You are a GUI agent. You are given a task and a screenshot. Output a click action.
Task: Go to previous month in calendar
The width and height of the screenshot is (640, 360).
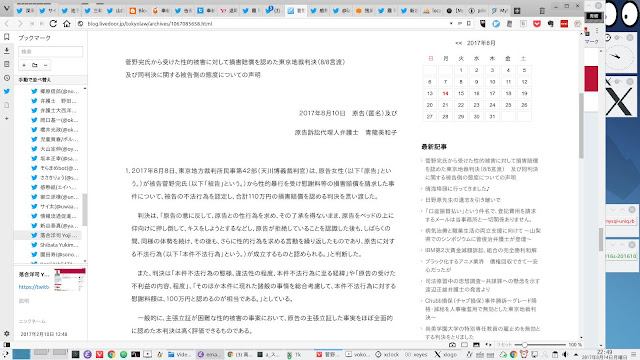(x=458, y=43)
